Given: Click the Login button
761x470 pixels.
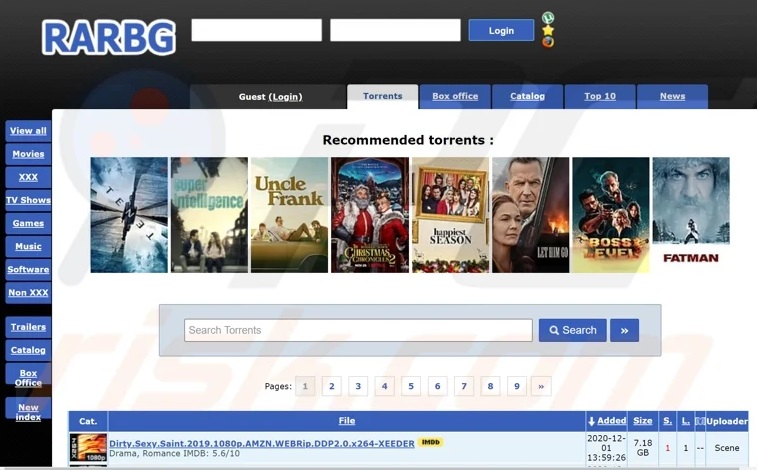Looking at the screenshot, I should tap(501, 31).
